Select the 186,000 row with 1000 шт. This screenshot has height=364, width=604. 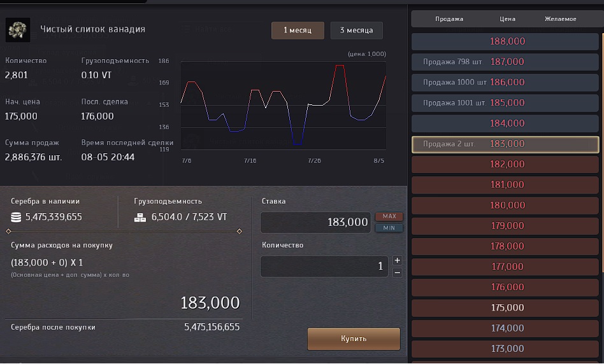pos(506,82)
